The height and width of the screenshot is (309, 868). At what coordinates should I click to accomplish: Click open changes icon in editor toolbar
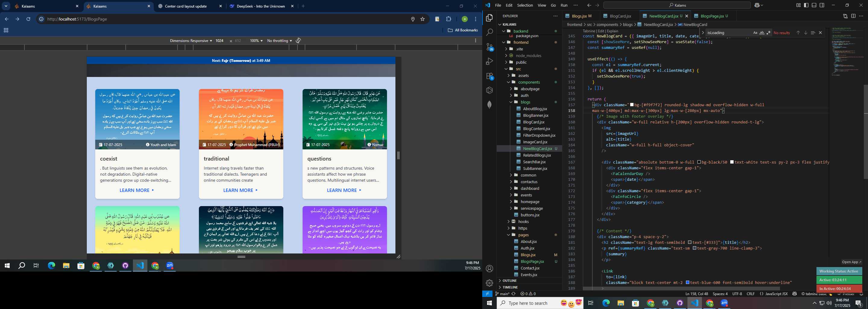point(845,16)
